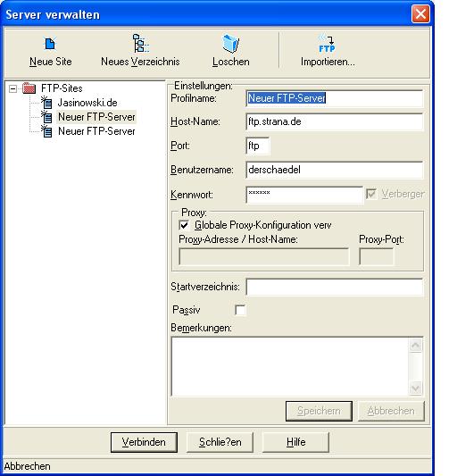Select the Jasinowski.de server icon

(46, 103)
